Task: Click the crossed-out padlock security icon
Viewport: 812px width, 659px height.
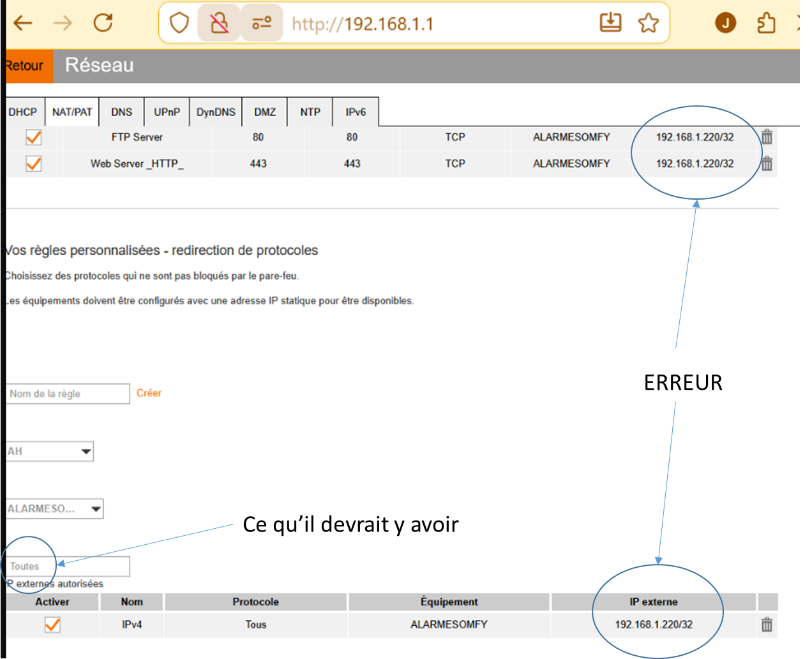Action: 219,24
